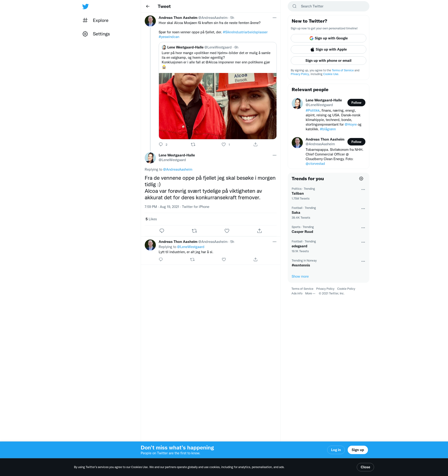Viewport: 448px width, 476px height.
Task: Open #yeswindcan hashtag
Action: click(x=169, y=37)
